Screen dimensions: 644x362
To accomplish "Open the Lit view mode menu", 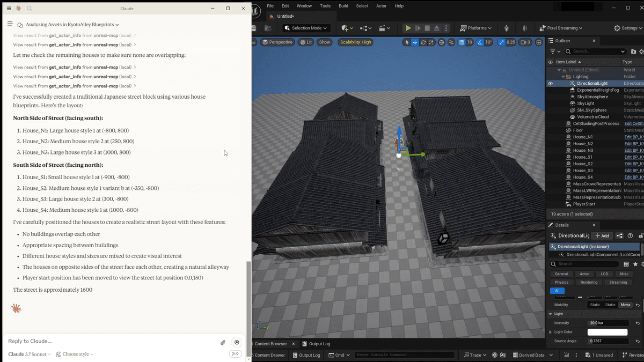I will click(306, 42).
